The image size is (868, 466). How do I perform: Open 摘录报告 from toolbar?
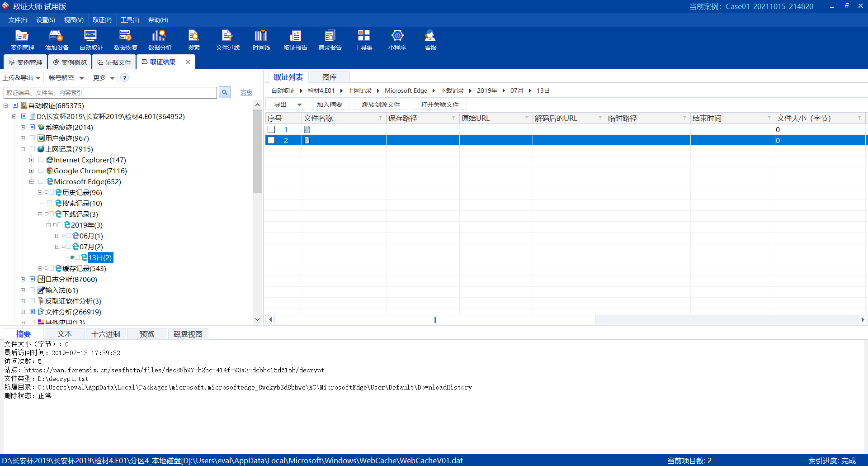[x=330, y=40]
